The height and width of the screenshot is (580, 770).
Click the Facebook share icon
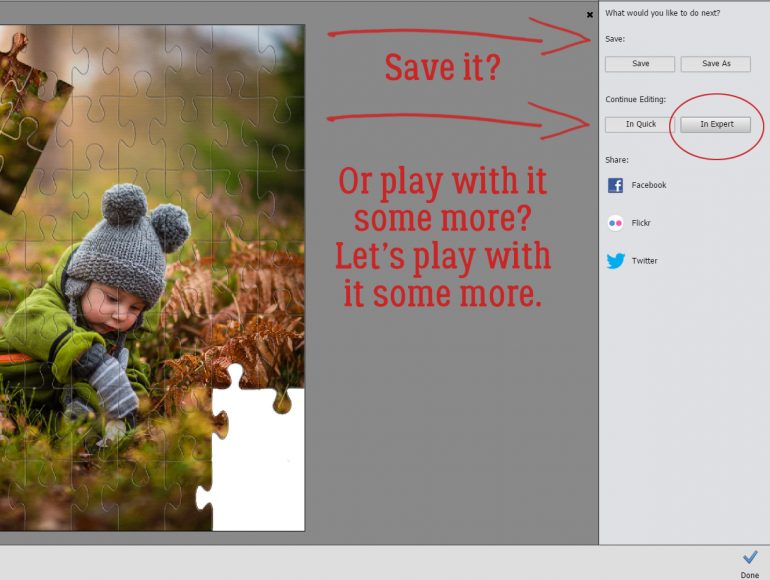(615, 185)
